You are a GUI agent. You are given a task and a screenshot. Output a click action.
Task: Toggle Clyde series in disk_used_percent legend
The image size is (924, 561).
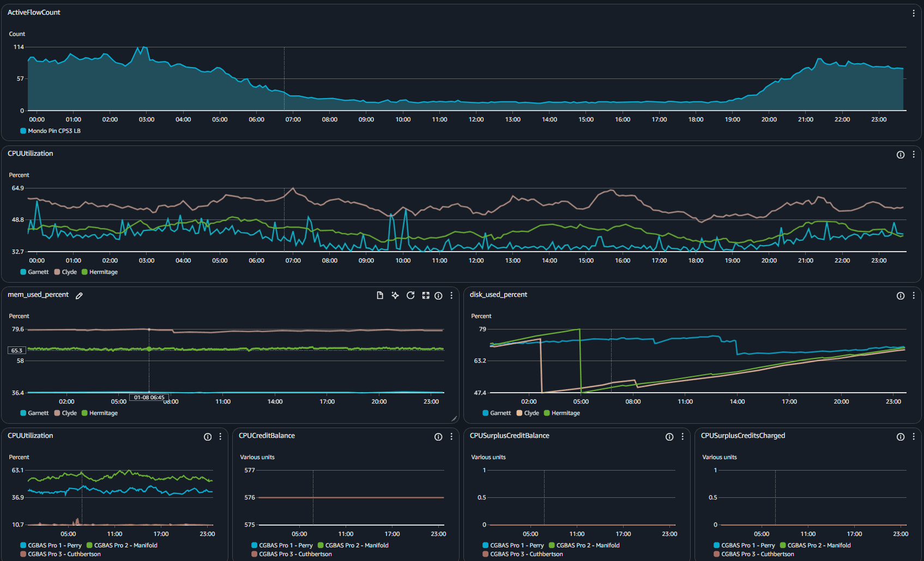pos(528,413)
